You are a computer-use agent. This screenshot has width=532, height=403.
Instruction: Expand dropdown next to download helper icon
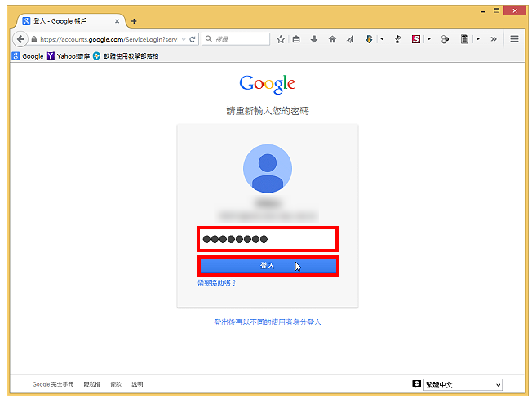(382, 39)
